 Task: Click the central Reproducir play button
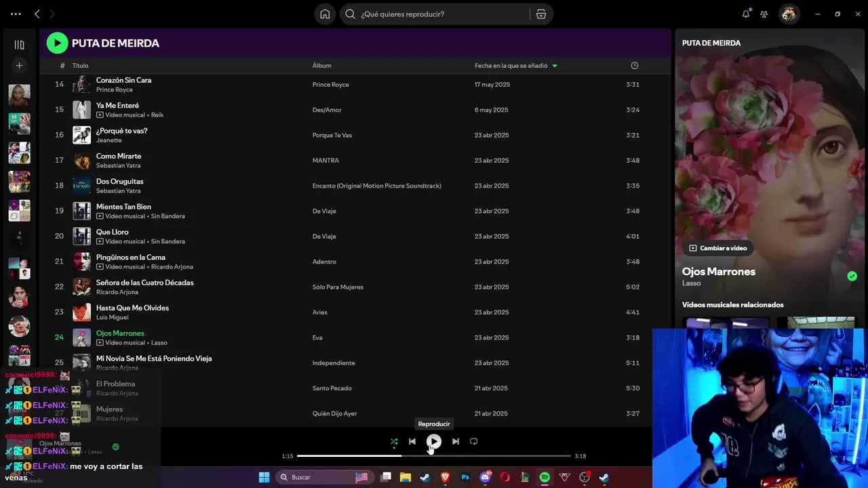click(x=434, y=442)
